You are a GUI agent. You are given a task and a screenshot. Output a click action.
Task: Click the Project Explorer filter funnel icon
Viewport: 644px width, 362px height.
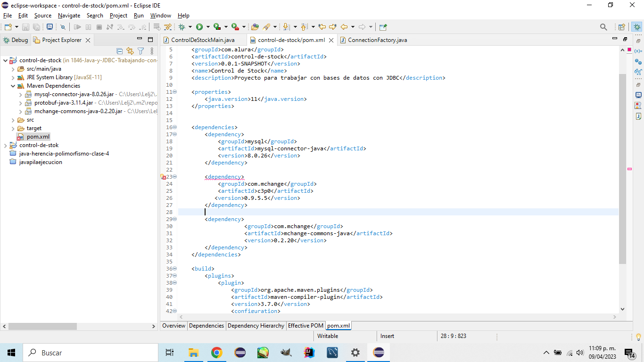pos(140,51)
